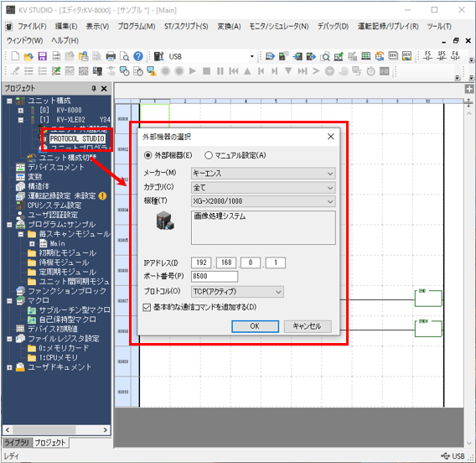Pin the プロジェクト panel
The height and width of the screenshot is (463, 476).
click(94, 88)
